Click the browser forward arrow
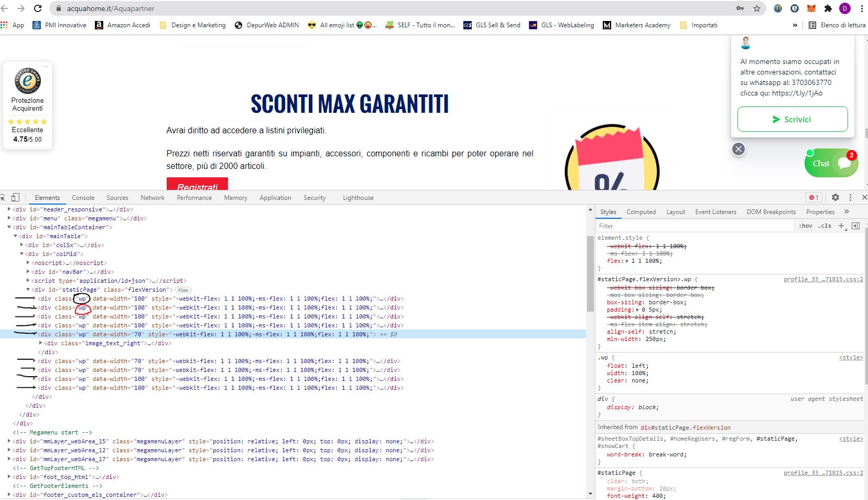 (21, 8)
